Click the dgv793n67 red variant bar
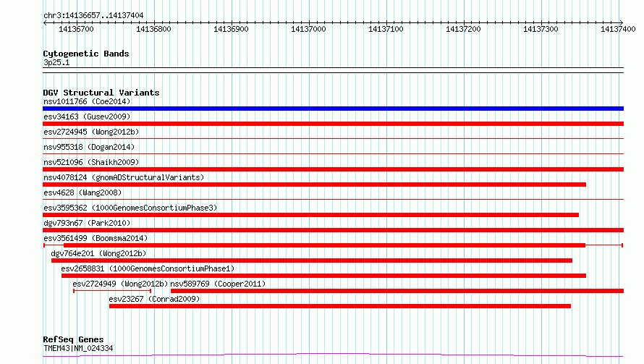The image size is (644, 364). coord(333,230)
